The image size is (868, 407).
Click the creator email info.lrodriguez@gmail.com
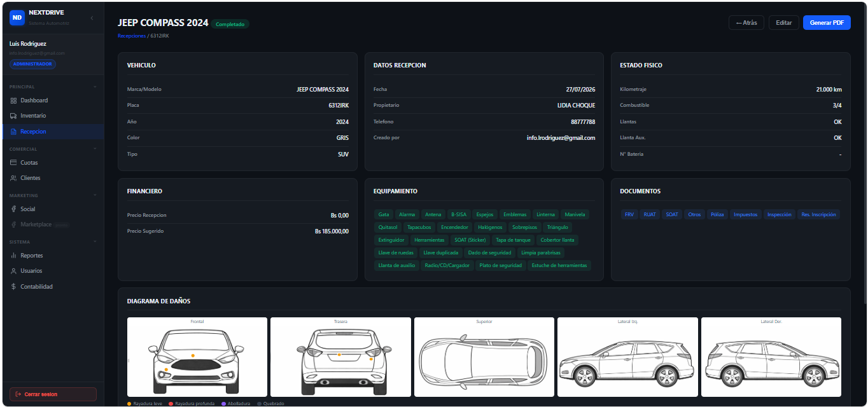(561, 138)
